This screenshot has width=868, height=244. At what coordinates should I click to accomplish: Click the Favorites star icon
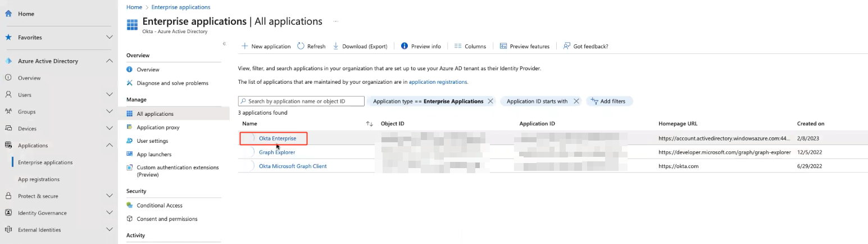click(x=8, y=37)
